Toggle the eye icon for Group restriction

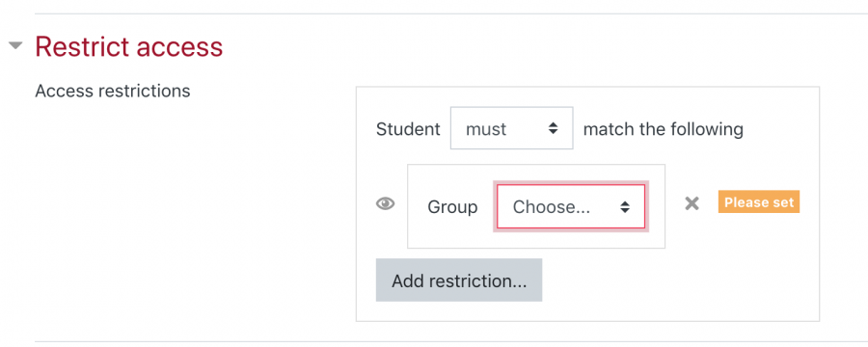click(x=385, y=204)
